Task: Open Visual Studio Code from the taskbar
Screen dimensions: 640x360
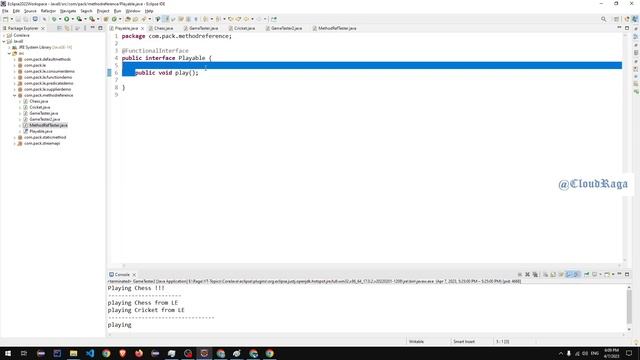Action: click(90, 353)
